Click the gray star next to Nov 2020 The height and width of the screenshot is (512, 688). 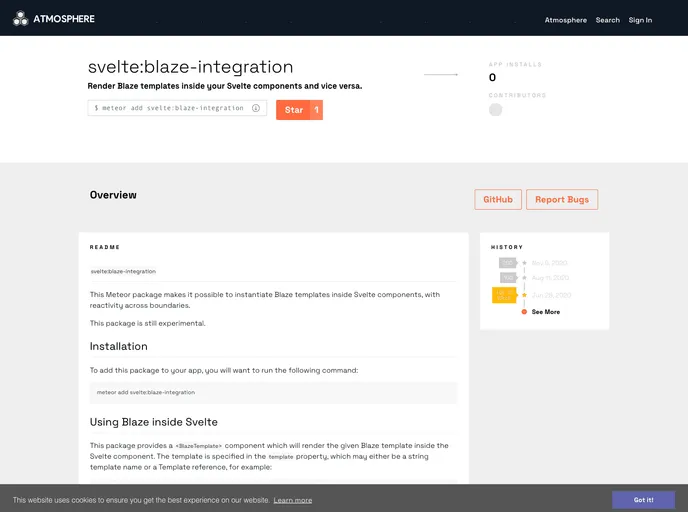tap(524, 263)
